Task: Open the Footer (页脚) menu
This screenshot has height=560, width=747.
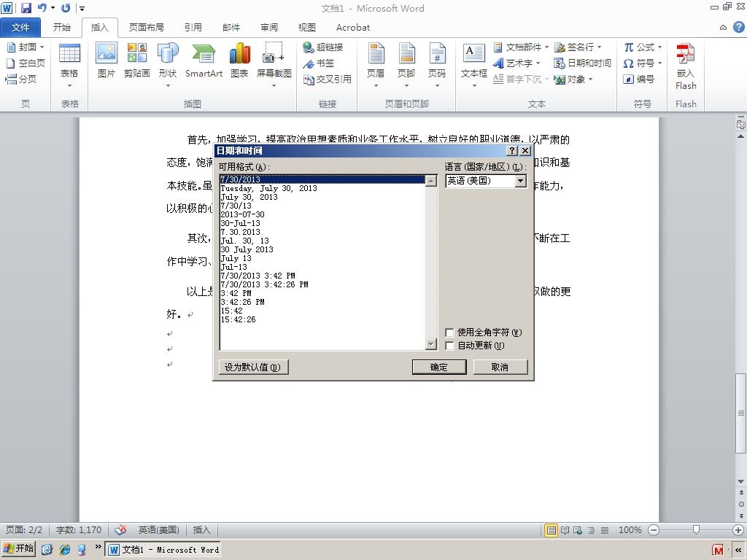Action: point(406,65)
